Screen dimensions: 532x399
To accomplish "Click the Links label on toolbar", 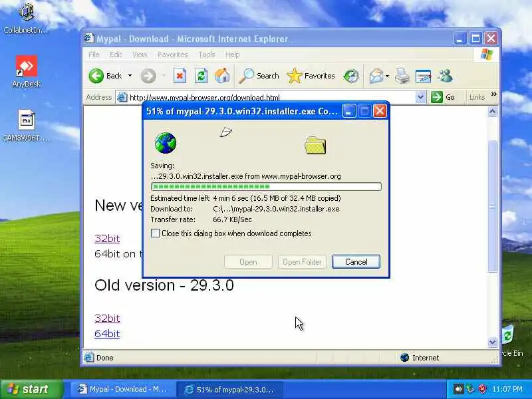I will click(477, 97).
